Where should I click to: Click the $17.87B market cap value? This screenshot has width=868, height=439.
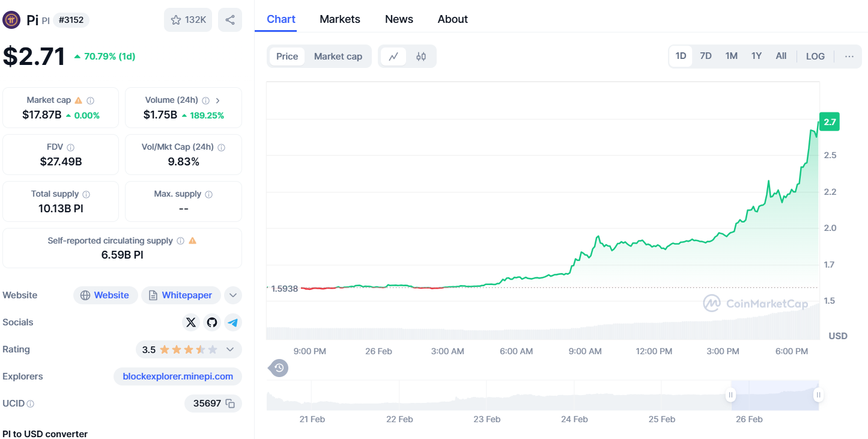pyautogui.click(x=42, y=115)
